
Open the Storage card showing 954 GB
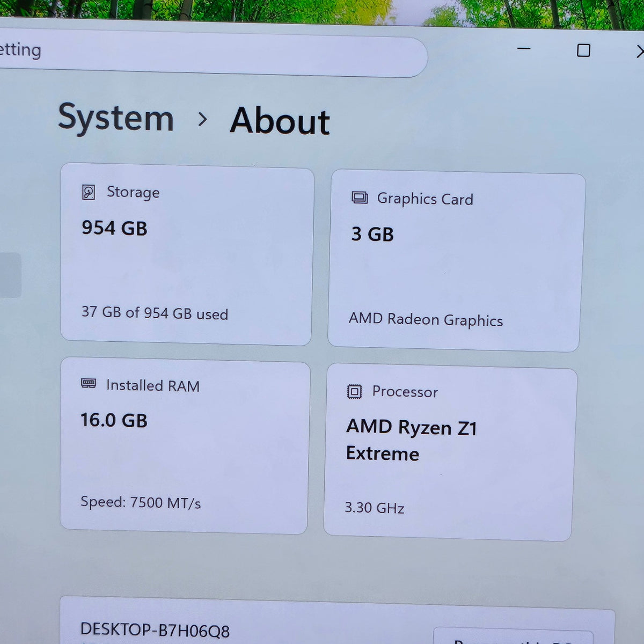pyautogui.click(x=186, y=255)
